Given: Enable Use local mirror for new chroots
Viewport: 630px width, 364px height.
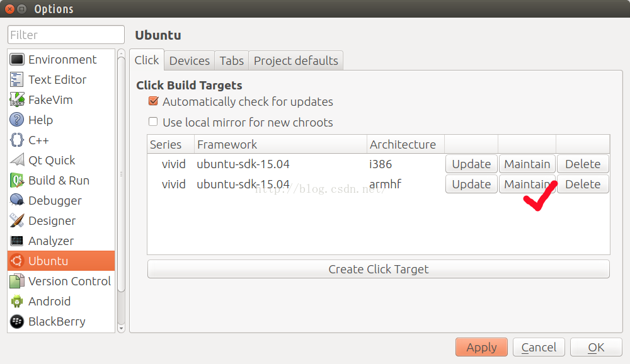Looking at the screenshot, I should [153, 122].
